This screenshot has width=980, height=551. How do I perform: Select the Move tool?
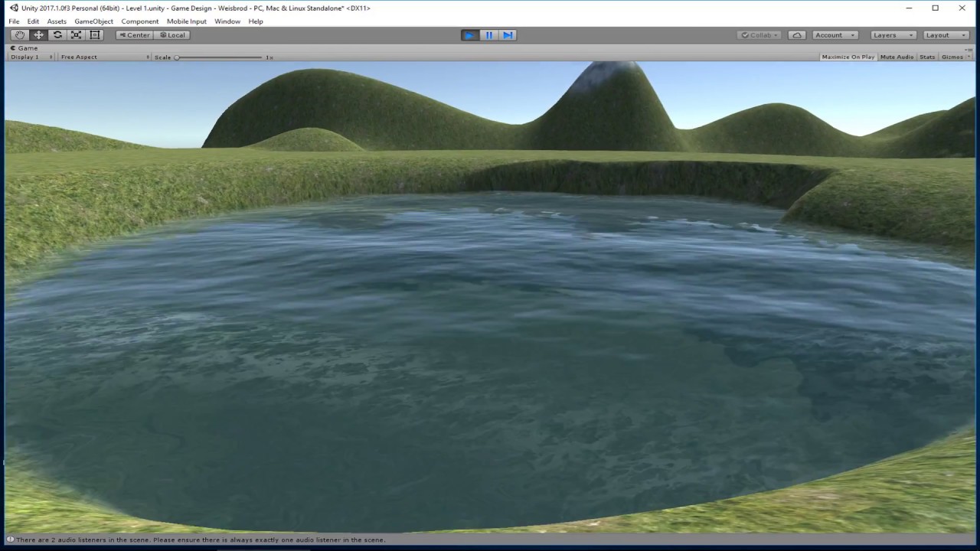click(x=39, y=35)
